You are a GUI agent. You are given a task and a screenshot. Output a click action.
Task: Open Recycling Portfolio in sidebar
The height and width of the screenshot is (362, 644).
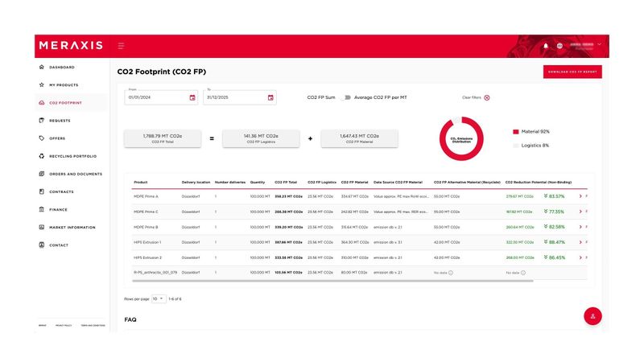coord(72,156)
